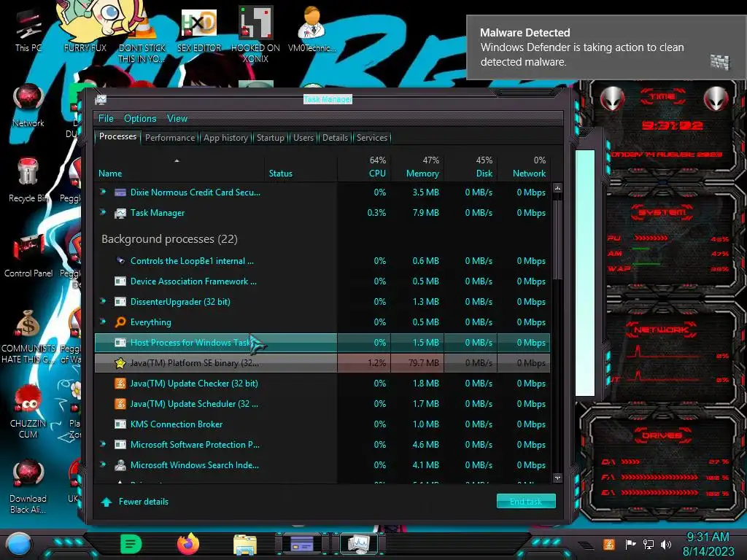
Task: Open the Download Black Ali... desktop icon
Action: click(28, 486)
